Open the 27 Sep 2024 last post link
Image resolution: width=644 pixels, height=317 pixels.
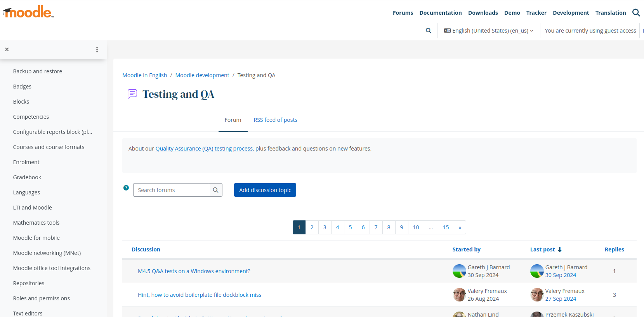pos(561,299)
